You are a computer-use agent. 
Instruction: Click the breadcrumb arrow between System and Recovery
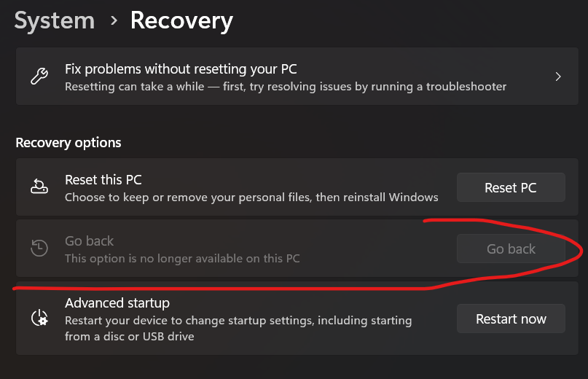click(x=114, y=20)
